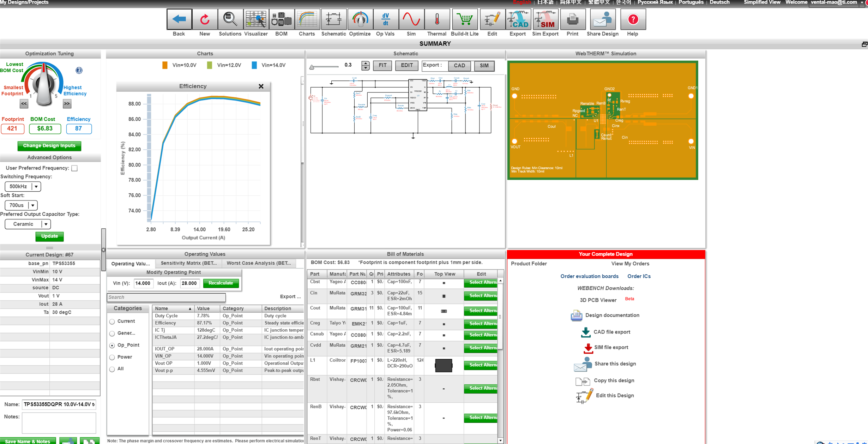Open the Help question-mark icon
Image resolution: width=868 pixels, height=444 pixels.
click(633, 19)
